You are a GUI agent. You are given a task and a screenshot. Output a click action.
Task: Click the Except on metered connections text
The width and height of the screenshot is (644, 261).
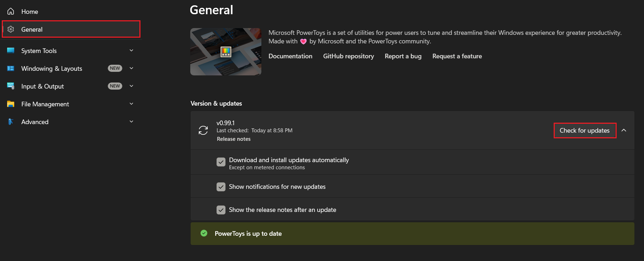click(267, 167)
